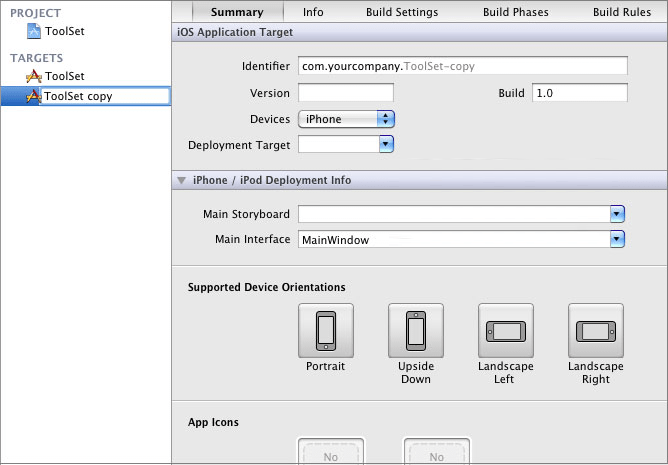This screenshot has width=668, height=465.
Task: Switch to the Info tab
Action: (313, 13)
